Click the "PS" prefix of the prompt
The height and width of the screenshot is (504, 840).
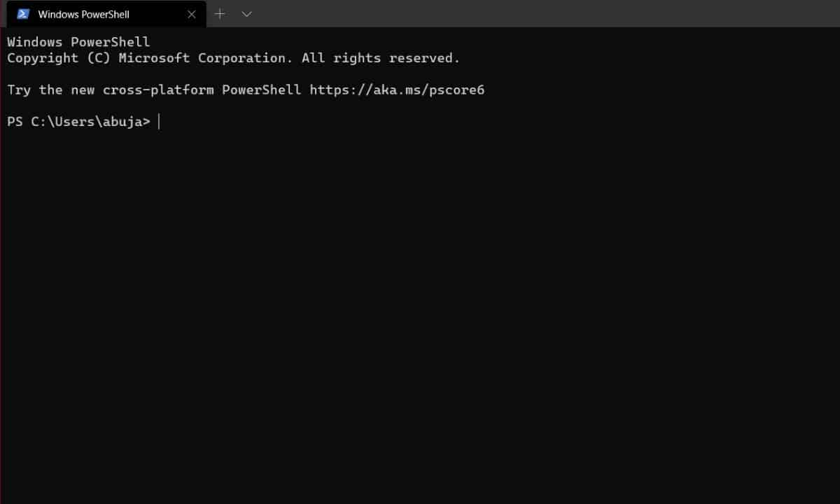coord(15,122)
